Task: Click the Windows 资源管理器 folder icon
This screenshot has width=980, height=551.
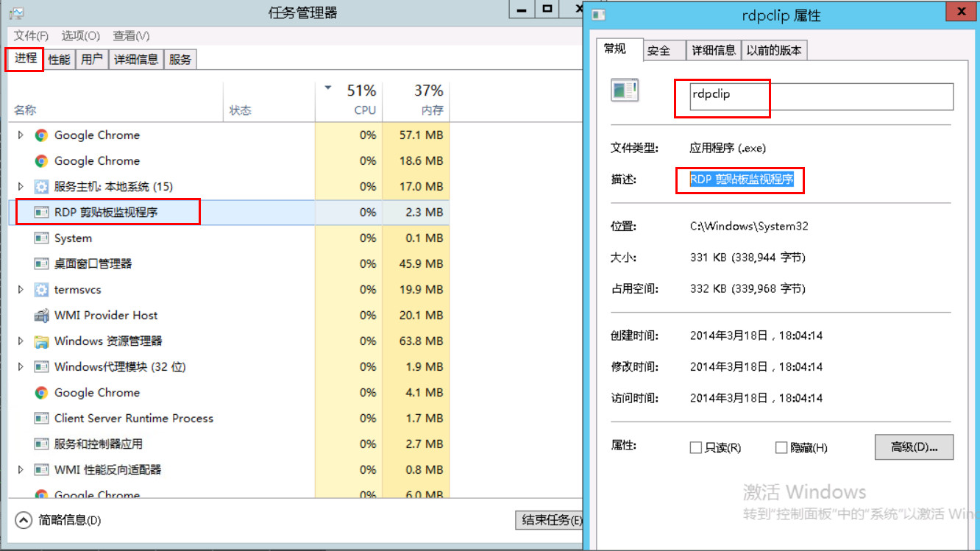Action: coord(41,341)
